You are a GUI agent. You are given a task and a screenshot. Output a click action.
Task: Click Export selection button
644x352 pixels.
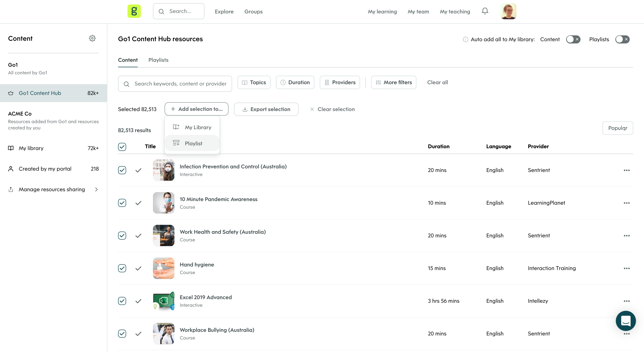coord(266,109)
